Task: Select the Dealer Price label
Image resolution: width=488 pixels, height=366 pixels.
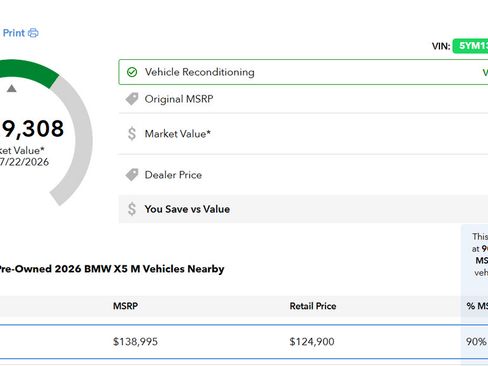Action: pyautogui.click(x=173, y=175)
